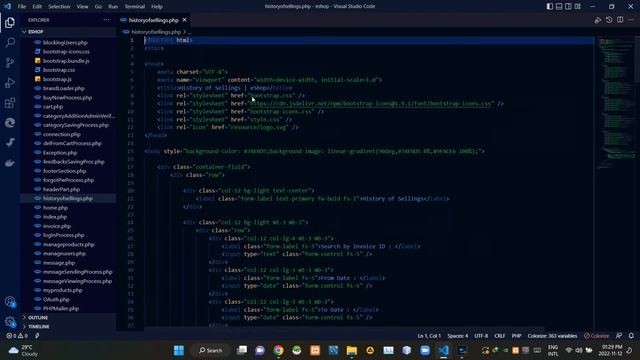Click errors and warnings indicator in status bar

[x=17, y=336]
